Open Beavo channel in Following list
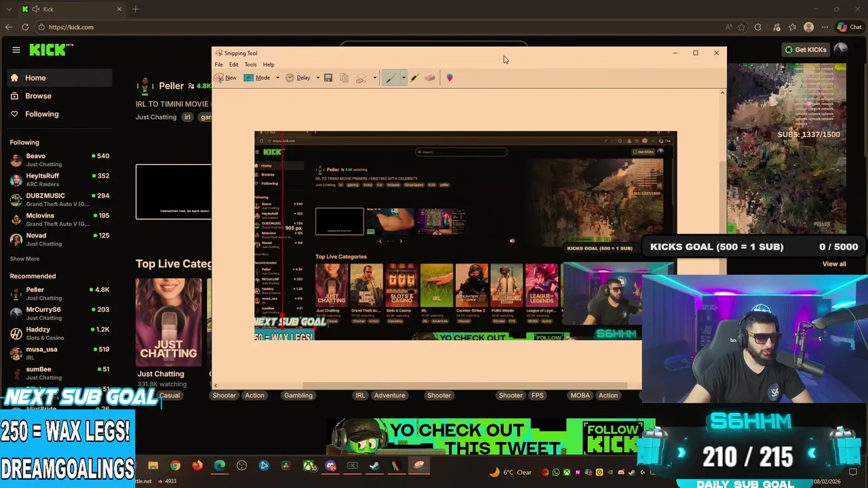Image resolution: width=868 pixels, height=488 pixels. (x=59, y=160)
